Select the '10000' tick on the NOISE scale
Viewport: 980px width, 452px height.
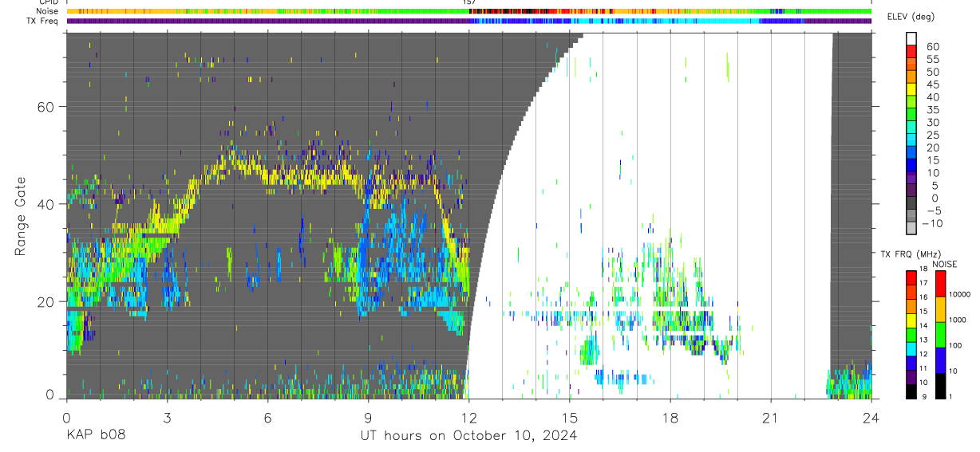click(960, 295)
